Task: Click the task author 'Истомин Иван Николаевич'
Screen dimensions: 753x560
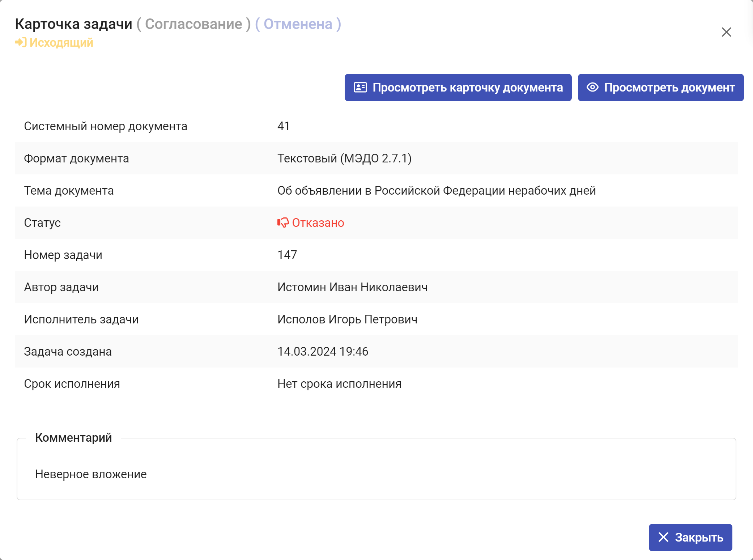Action: pyautogui.click(x=353, y=287)
